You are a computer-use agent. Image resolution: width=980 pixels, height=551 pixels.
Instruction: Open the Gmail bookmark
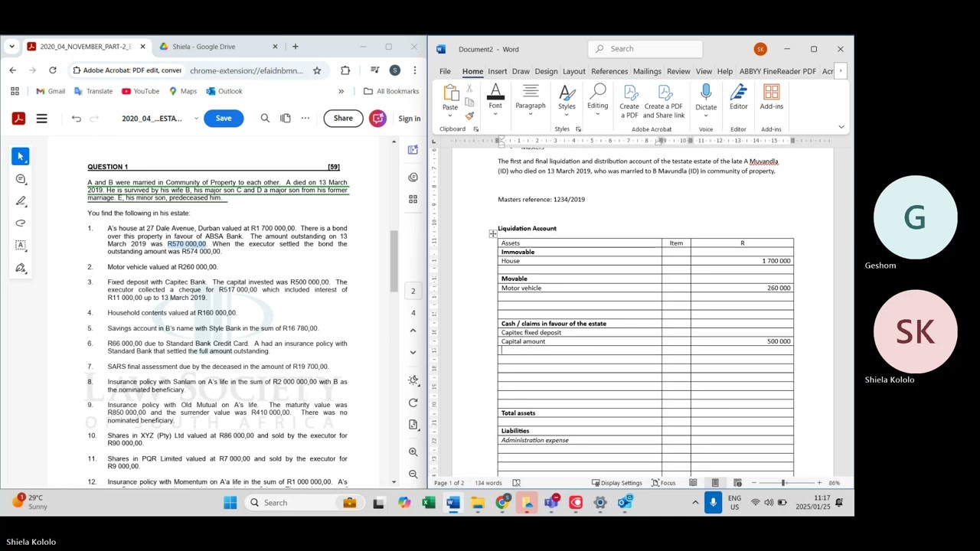pos(51,91)
